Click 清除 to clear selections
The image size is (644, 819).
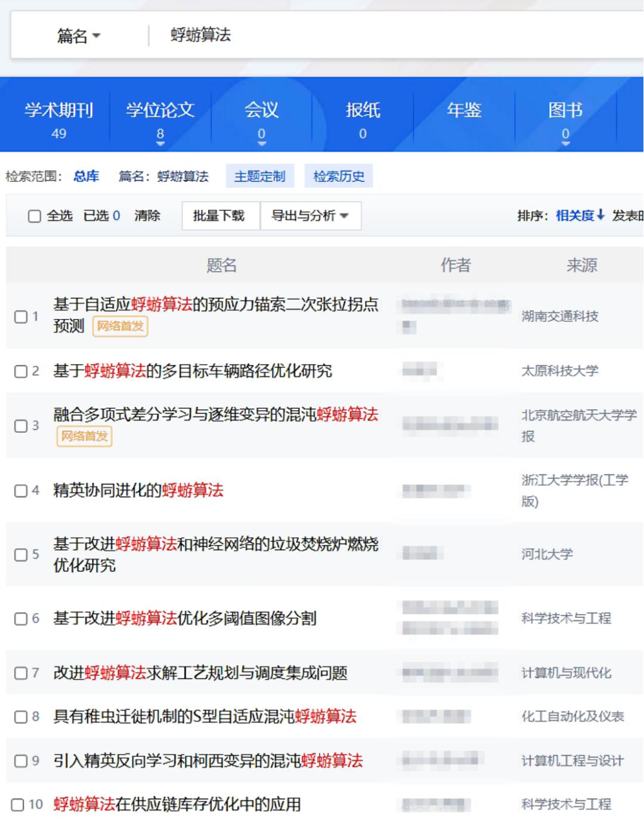[147, 216]
